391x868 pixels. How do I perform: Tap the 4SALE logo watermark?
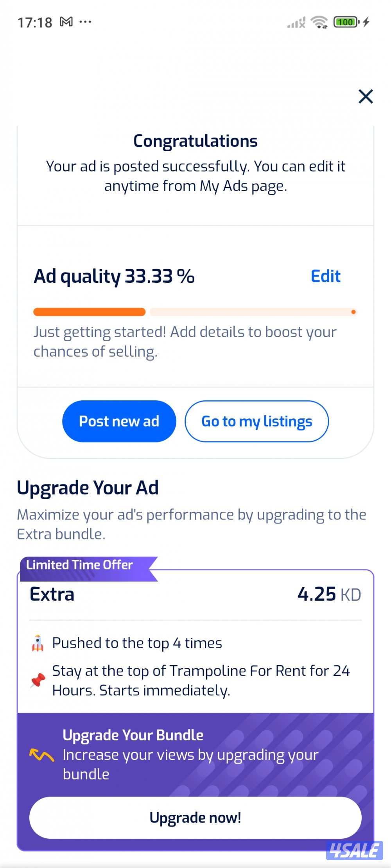click(354, 850)
